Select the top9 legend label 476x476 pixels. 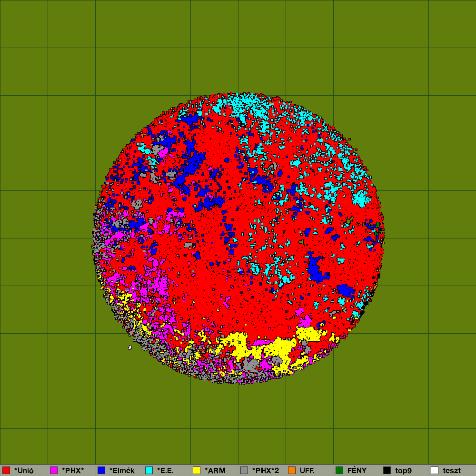[x=404, y=471]
